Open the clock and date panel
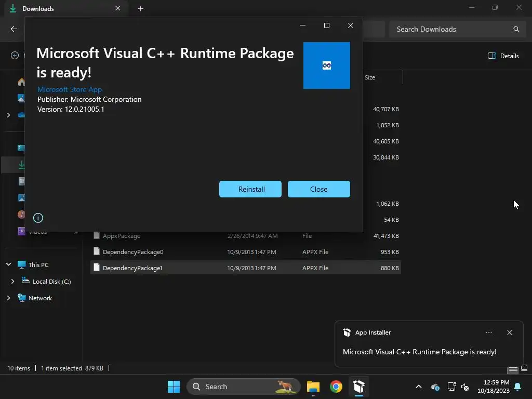 pyautogui.click(x=493, y=387)
